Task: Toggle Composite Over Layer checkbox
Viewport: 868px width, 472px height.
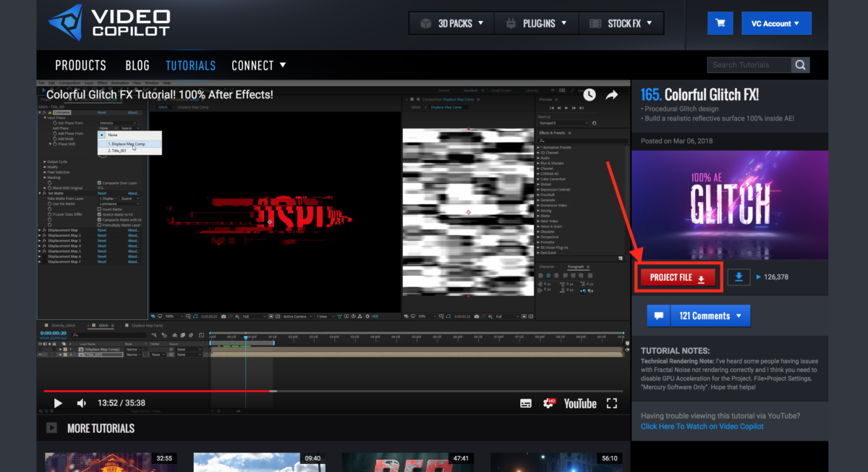Action: tap(99, 182)
